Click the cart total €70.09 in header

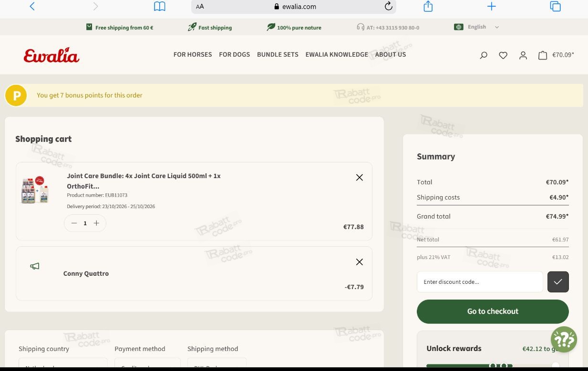(x=563, y=55)
